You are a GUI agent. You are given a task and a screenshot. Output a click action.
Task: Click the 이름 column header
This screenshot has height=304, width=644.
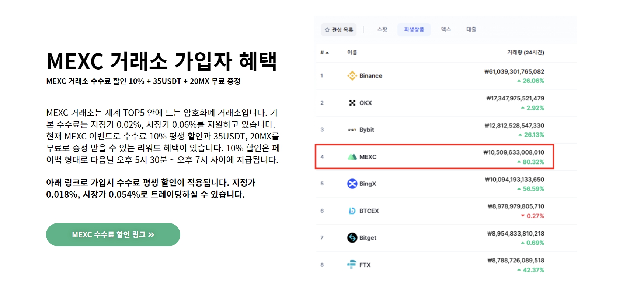click(352, 52)
